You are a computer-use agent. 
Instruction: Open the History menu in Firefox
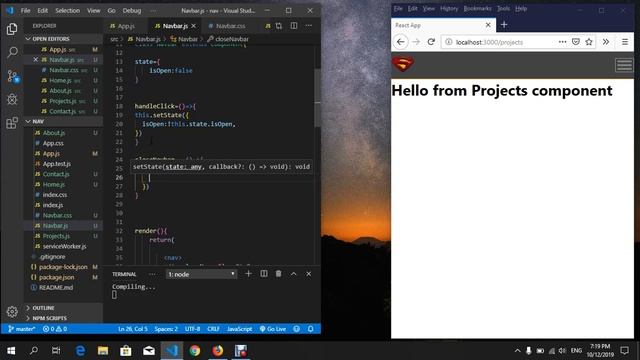tap(449, 9)
